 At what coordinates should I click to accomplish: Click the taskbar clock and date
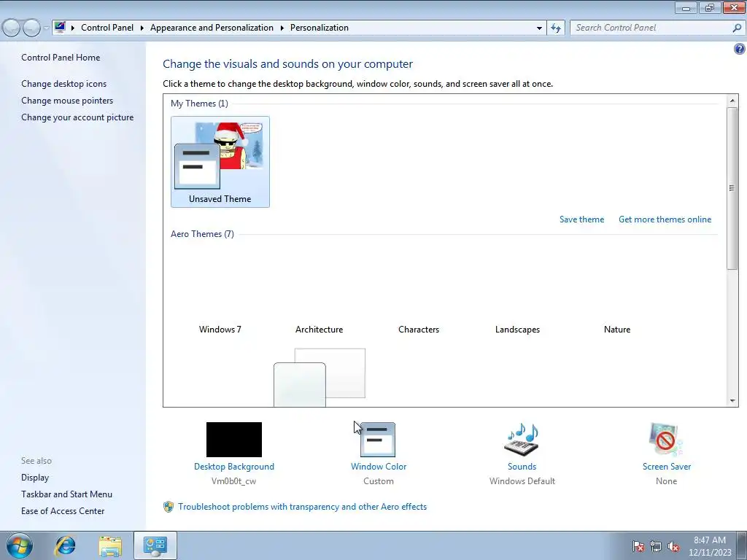point(710,546)
